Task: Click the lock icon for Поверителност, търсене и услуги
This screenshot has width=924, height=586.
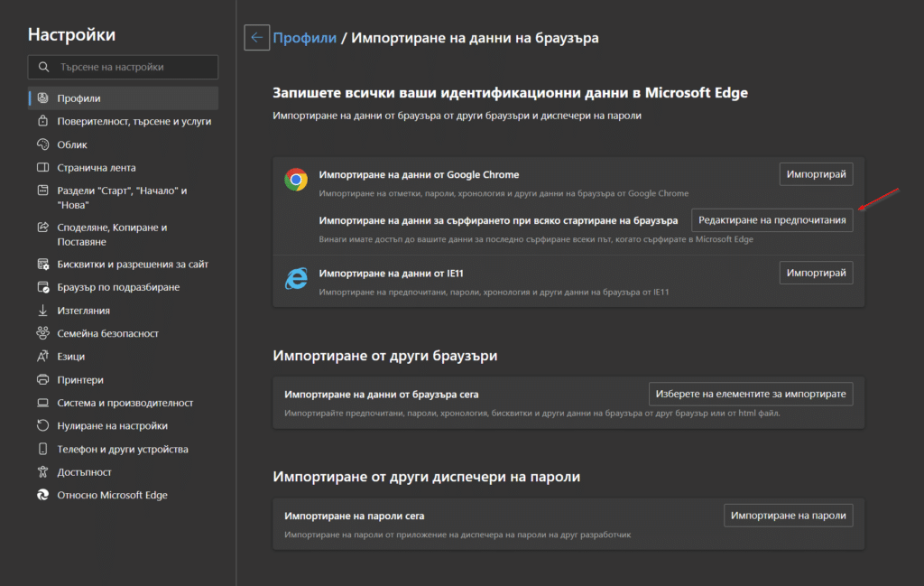Action: 43,121
